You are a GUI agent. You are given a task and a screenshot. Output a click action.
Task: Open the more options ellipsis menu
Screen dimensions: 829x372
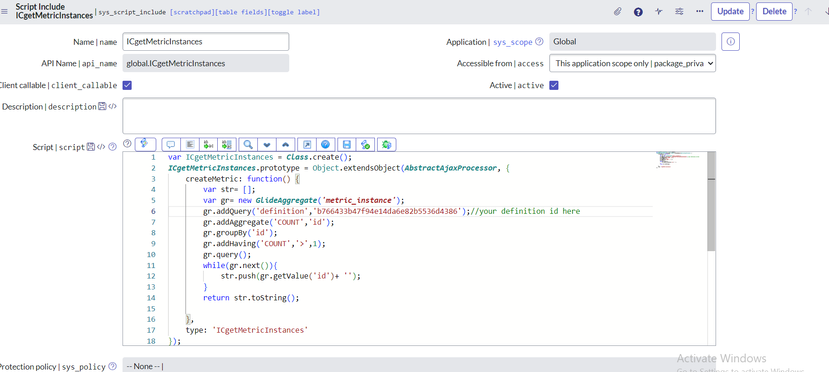tap(699, 12)
